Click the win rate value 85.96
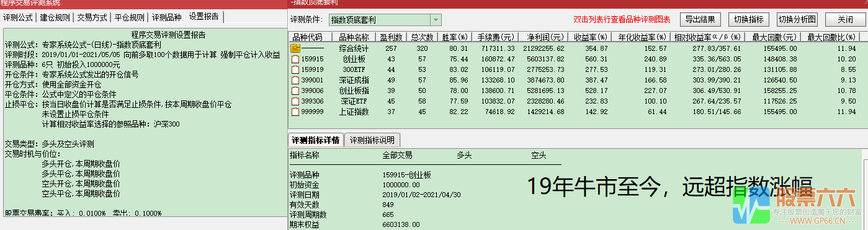The image size is (868, 230). coord(459,80)
